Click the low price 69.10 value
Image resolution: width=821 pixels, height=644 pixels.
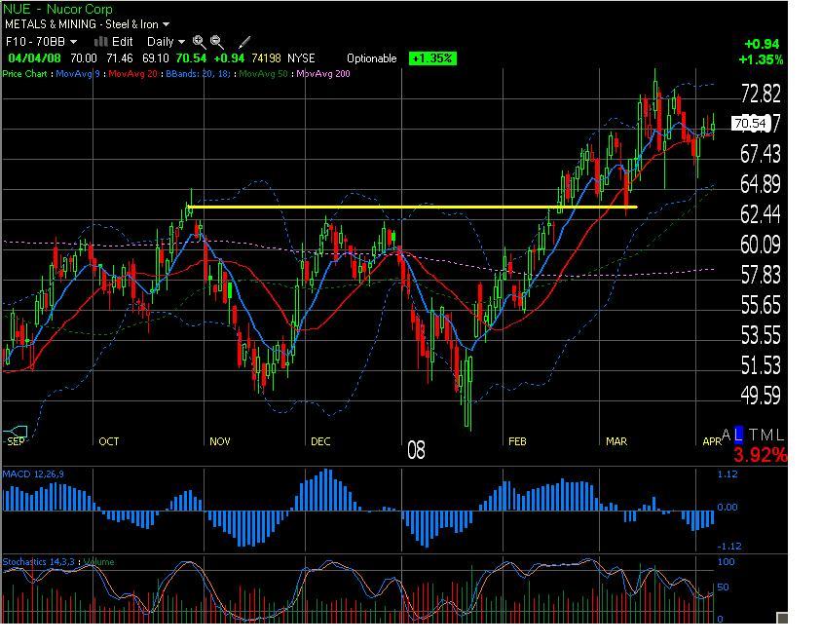coord(156,58)
